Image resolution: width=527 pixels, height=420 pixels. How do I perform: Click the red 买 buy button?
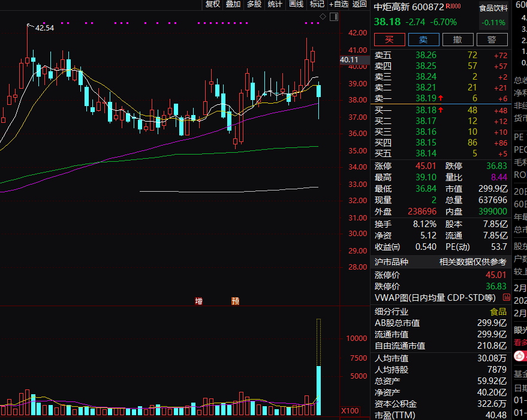[x=389, y=40]
